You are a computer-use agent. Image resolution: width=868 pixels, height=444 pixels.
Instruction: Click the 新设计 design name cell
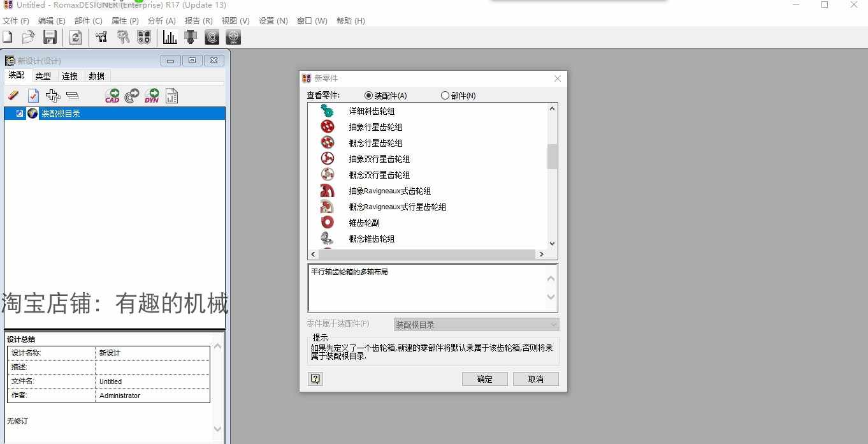(152, 353)
